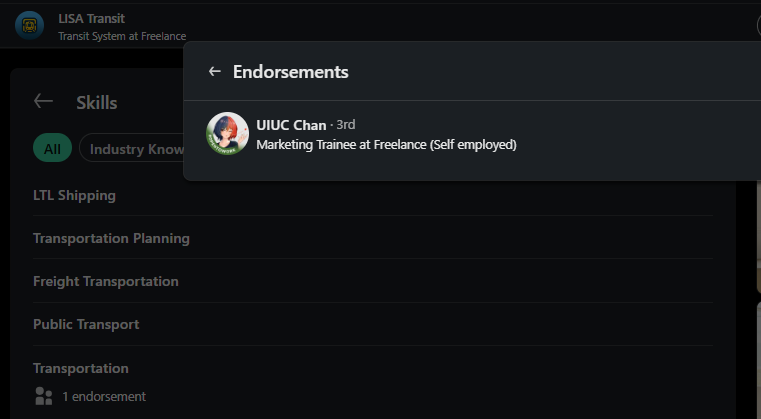This screenshot has height=419, width=761.
Task: Click the Endorsements dialog heading
Action: (291, 72)
